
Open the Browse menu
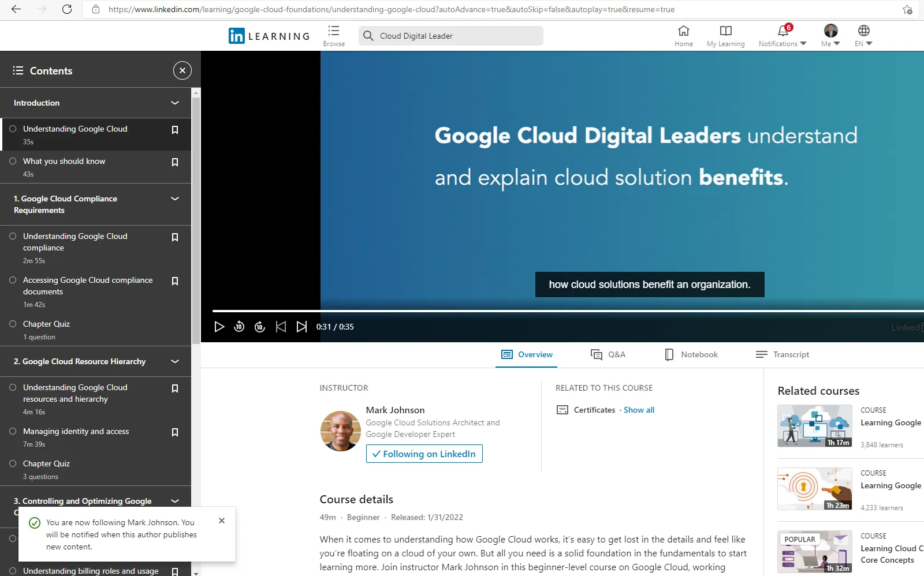334,36
